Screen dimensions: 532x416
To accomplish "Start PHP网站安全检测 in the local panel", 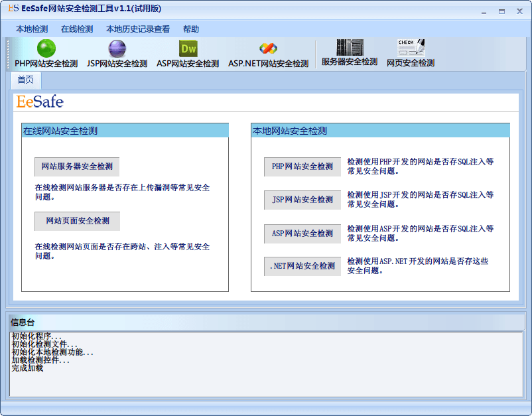I will point(302,167).
